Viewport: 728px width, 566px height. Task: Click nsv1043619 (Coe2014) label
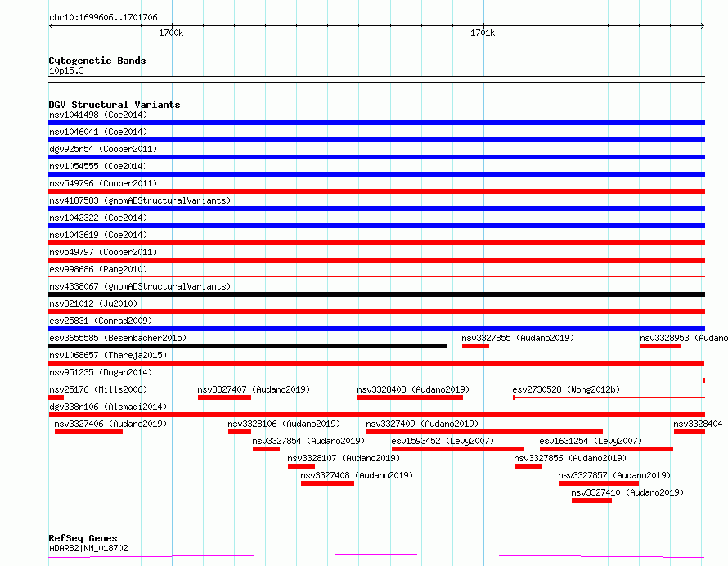98,235
